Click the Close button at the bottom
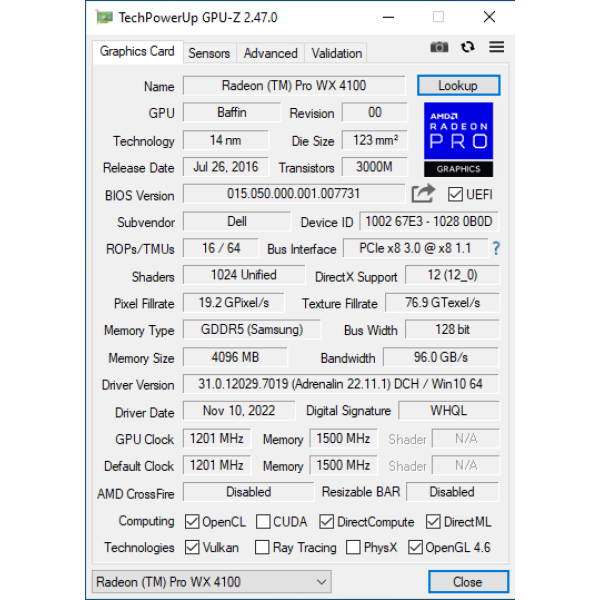The height and width of the screenshot is (600, 600). click(468, 582)
